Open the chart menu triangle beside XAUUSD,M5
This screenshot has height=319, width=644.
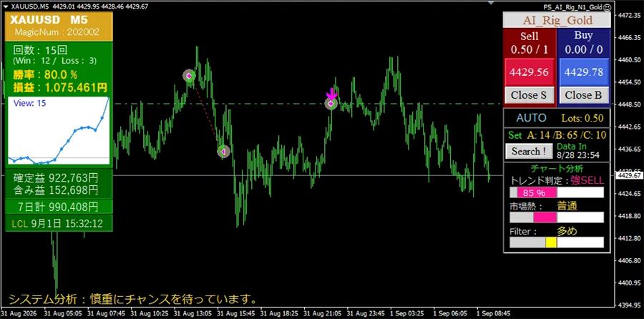[x=6, y=6]
